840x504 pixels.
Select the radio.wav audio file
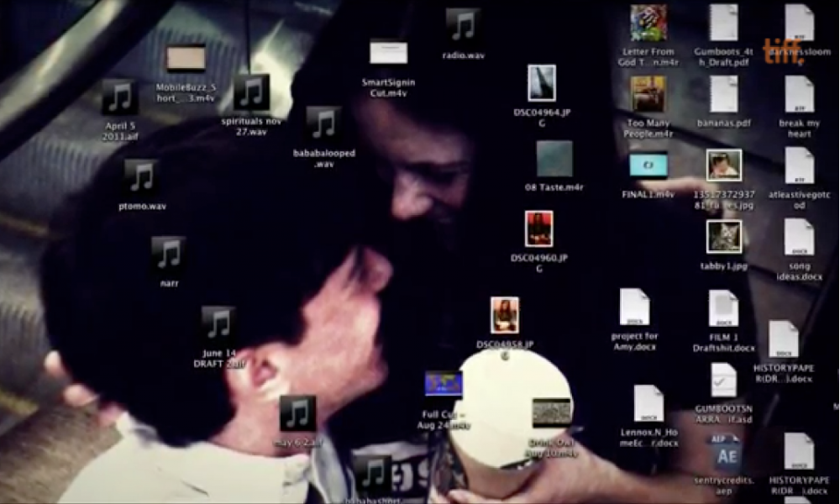[x=463, y=26]
